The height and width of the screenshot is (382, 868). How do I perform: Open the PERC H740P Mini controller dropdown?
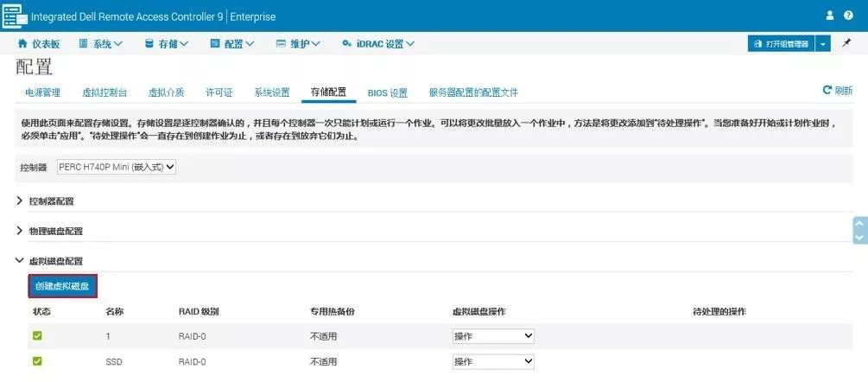pos(117,167)
